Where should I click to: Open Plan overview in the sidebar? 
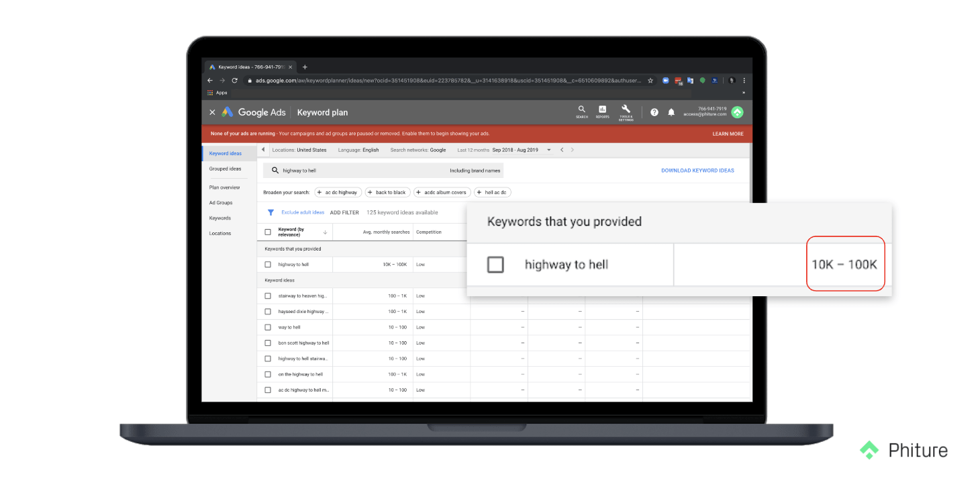coord(225,187)
